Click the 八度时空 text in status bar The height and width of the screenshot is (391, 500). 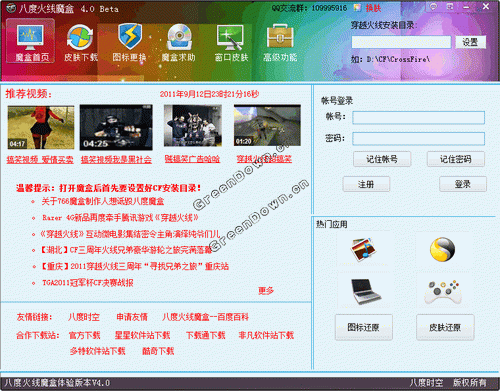426,383
